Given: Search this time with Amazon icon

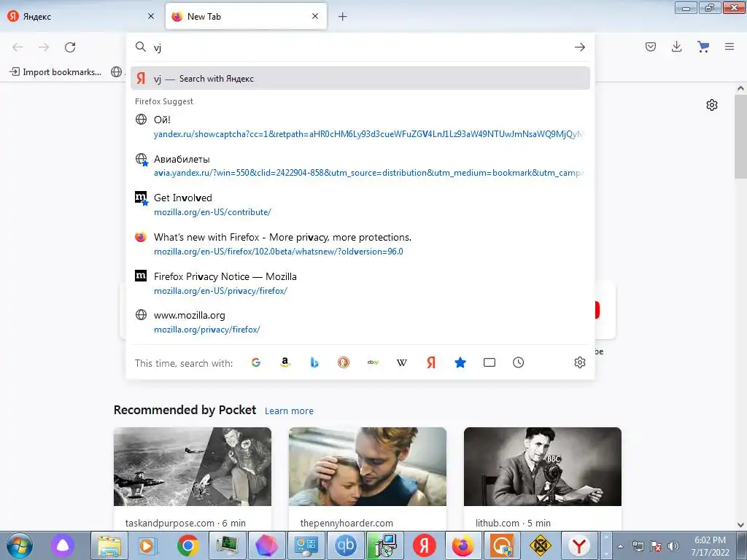Looking at the screenshot, I should tap(285, 363).
